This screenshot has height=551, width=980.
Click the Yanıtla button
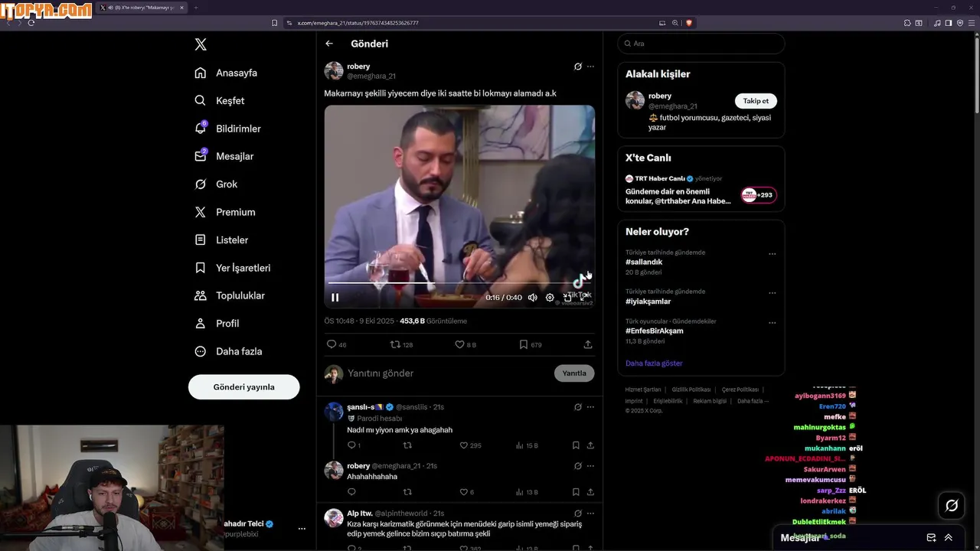574,373
